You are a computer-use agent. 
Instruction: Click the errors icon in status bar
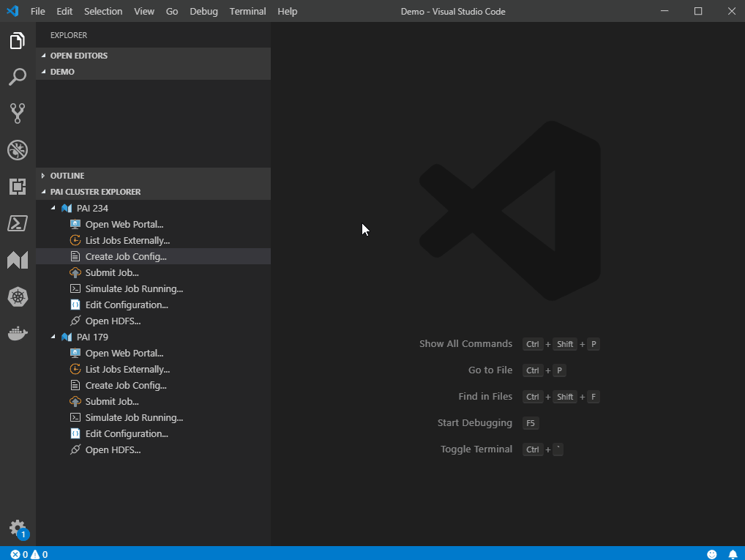pos(15,554)
